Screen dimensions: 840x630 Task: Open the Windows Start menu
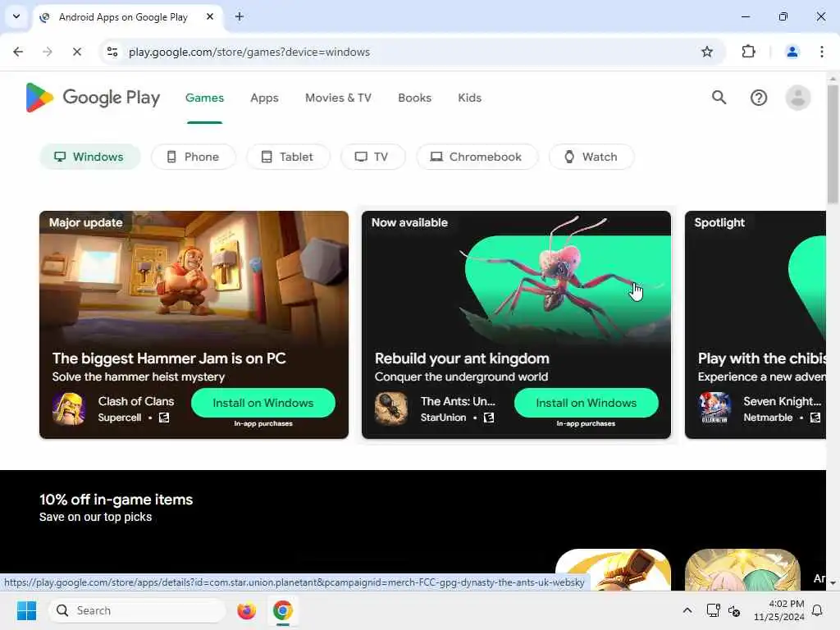(x=26, y=610)
